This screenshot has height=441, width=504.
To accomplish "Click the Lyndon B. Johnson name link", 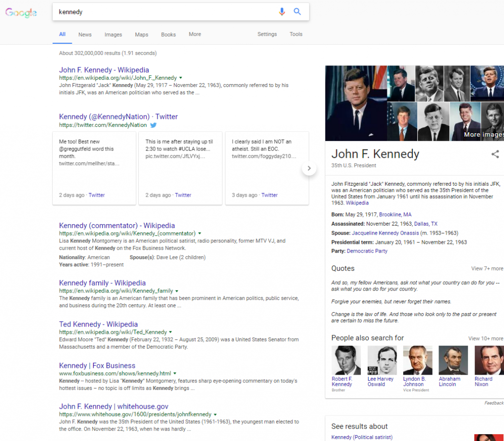I will coord(414,382).
